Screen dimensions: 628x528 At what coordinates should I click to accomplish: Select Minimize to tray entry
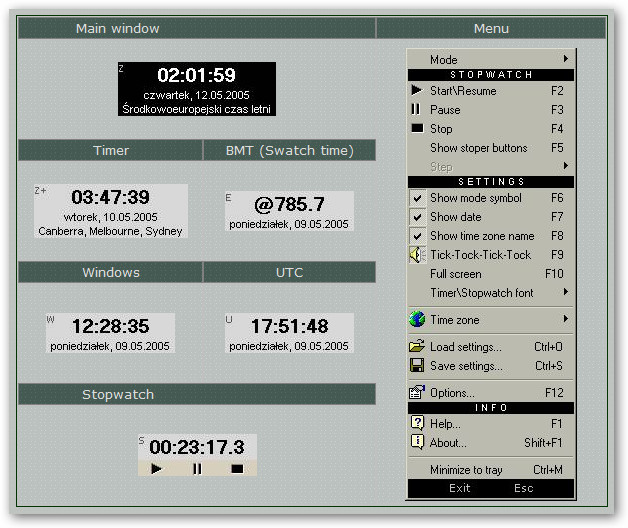point(491,470)
